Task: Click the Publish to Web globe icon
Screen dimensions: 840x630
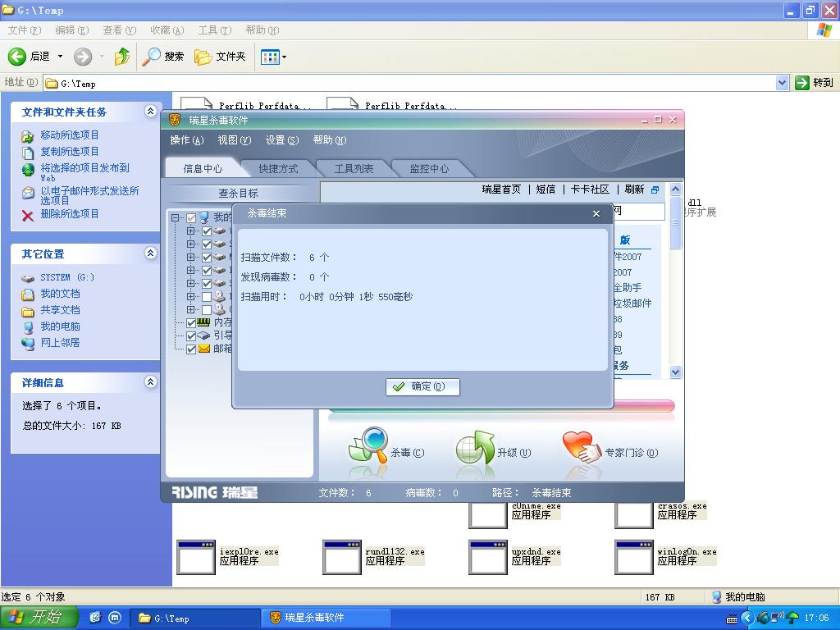Action: pyautogui.click(x=28, y=170)
